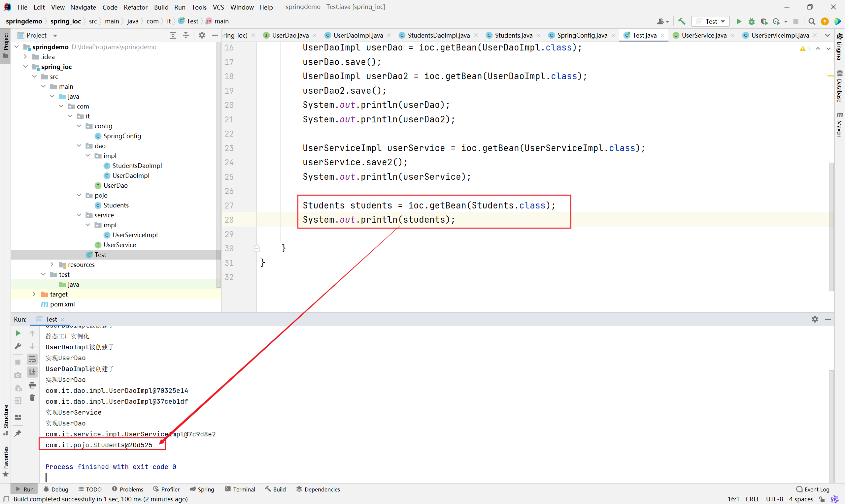Click Collapse All icon in Project panel
Screen dimensions: 845x504
186,35
